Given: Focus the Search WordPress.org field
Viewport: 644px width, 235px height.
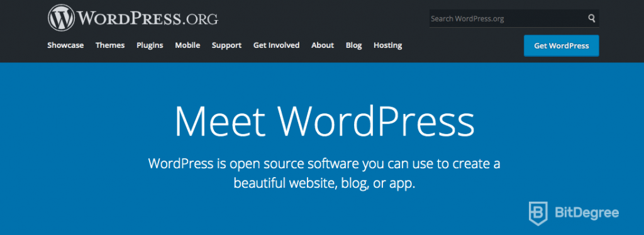Looking at the screenshot, I should [x=514, y=18].
